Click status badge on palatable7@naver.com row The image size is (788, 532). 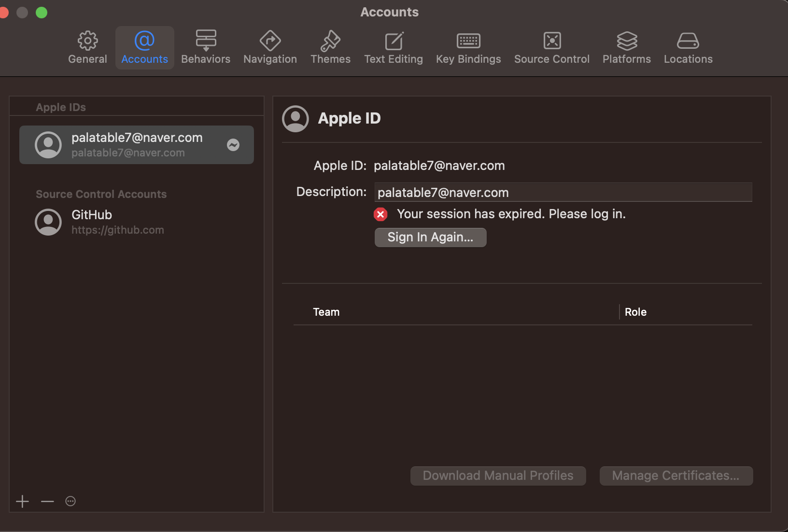click(x=233, y=145)
